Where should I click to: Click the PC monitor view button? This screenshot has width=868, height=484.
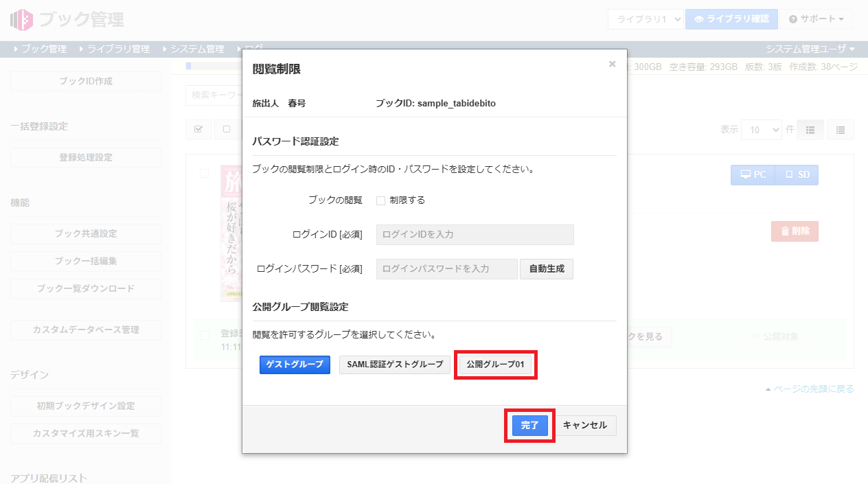tap(753, 175)
